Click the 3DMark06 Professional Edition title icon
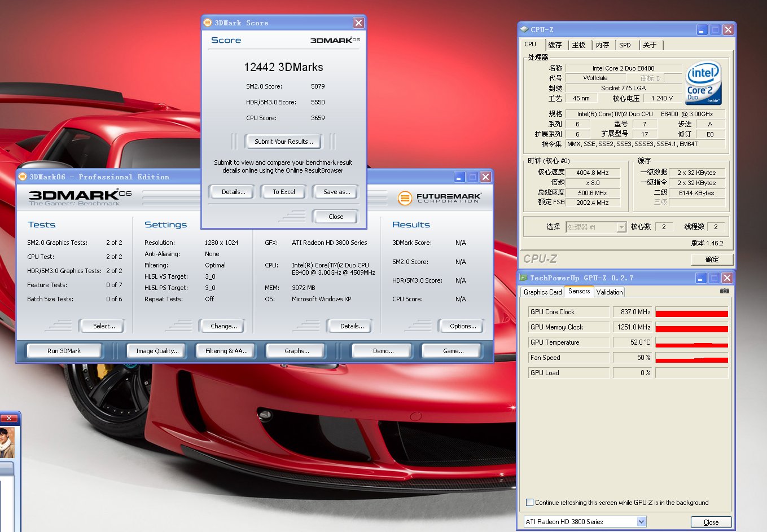The image size is (767, 532). pos(23,177)
